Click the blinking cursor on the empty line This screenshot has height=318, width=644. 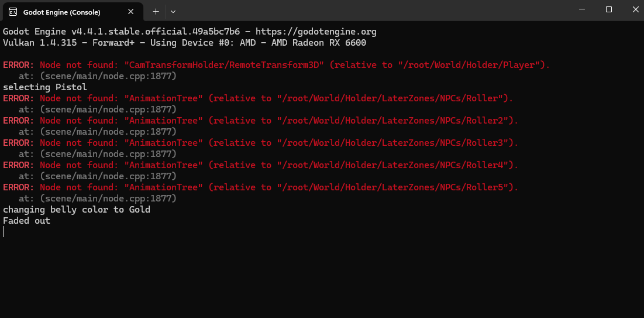pos(4,231)
